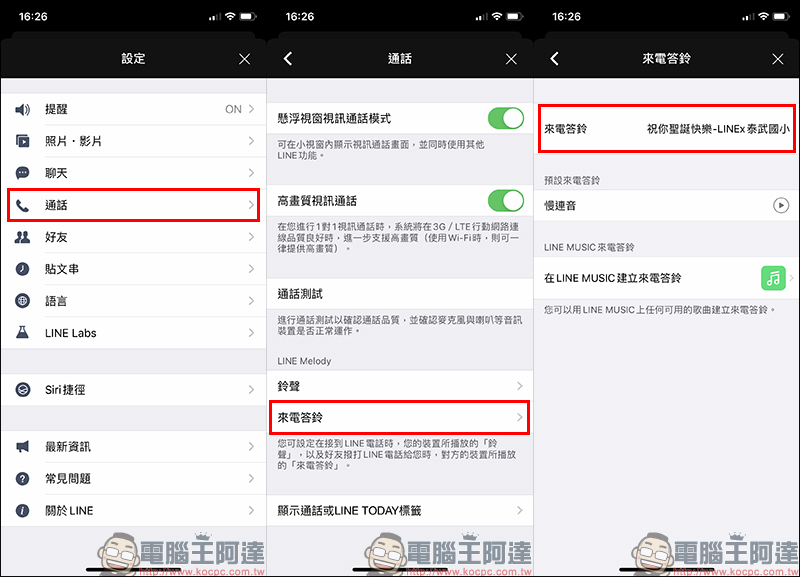Go back from the 來電答鈴 screen
The height and width of the screenshot is (577, 800).
click(555, 59)
